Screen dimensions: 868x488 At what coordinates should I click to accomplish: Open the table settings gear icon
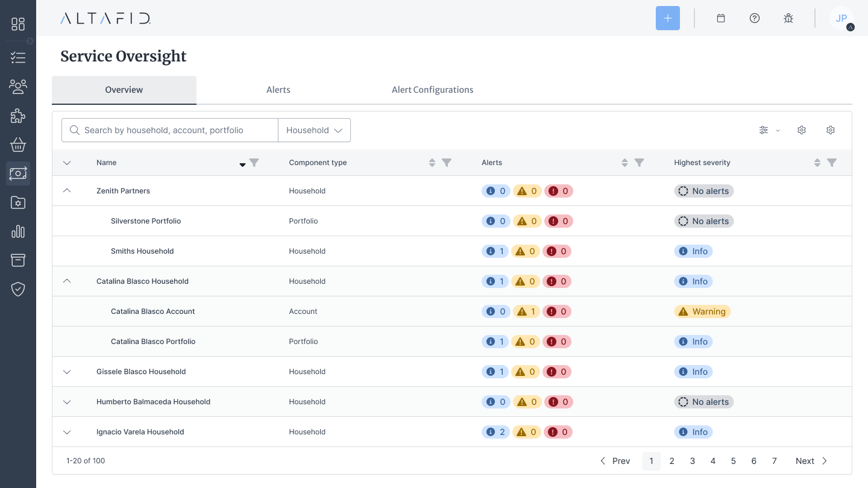click(x=802, y=130)
